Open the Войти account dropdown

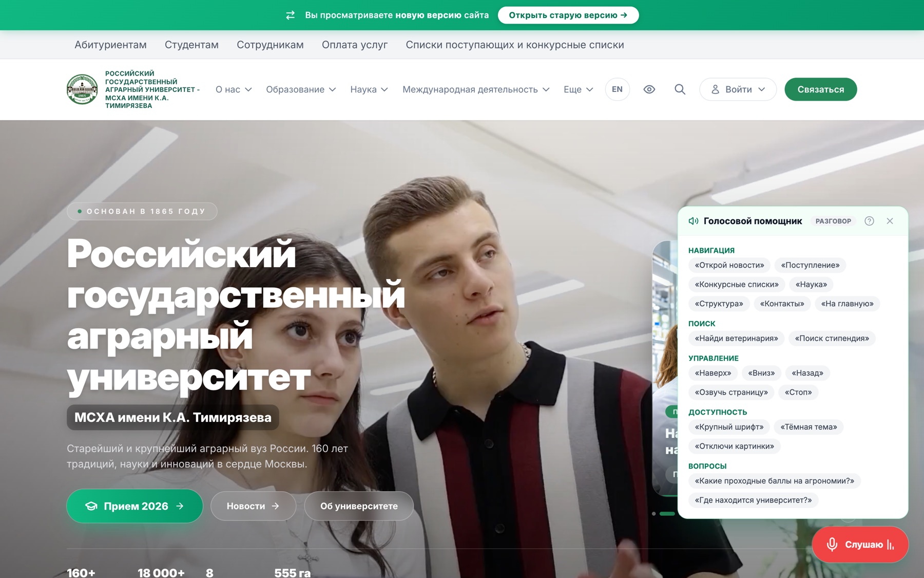(738, 89)
